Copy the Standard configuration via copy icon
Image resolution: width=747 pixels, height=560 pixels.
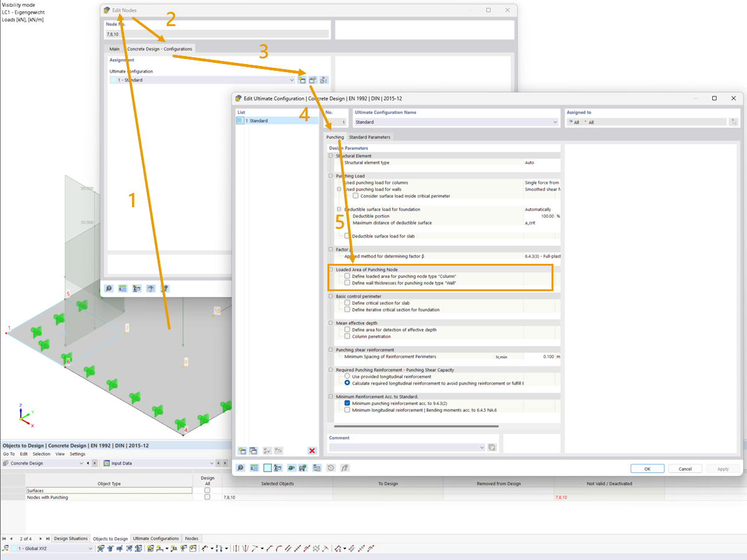pyautogui.click(x=253, y=450)
